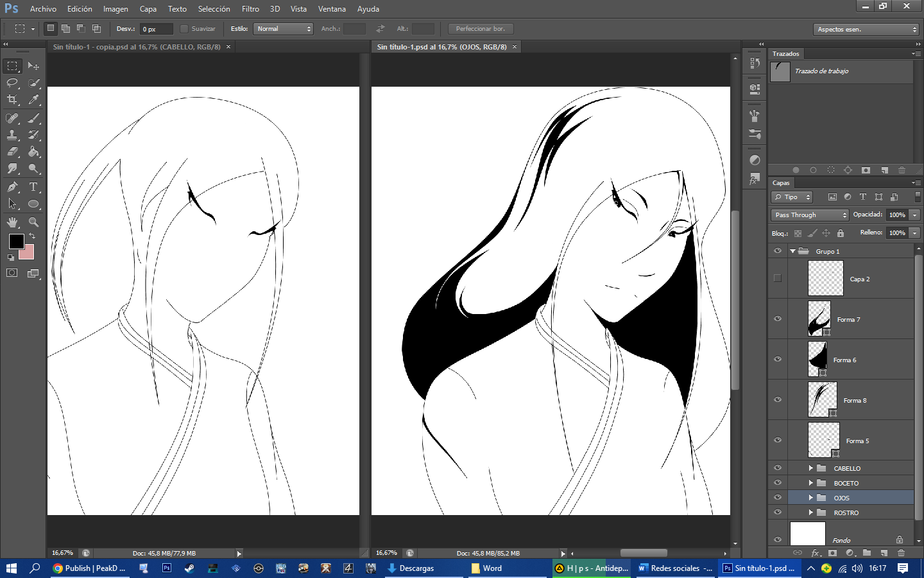Open the Filtro menu
The height and width of the screenshot is (578, 924).
pos(250,9)
